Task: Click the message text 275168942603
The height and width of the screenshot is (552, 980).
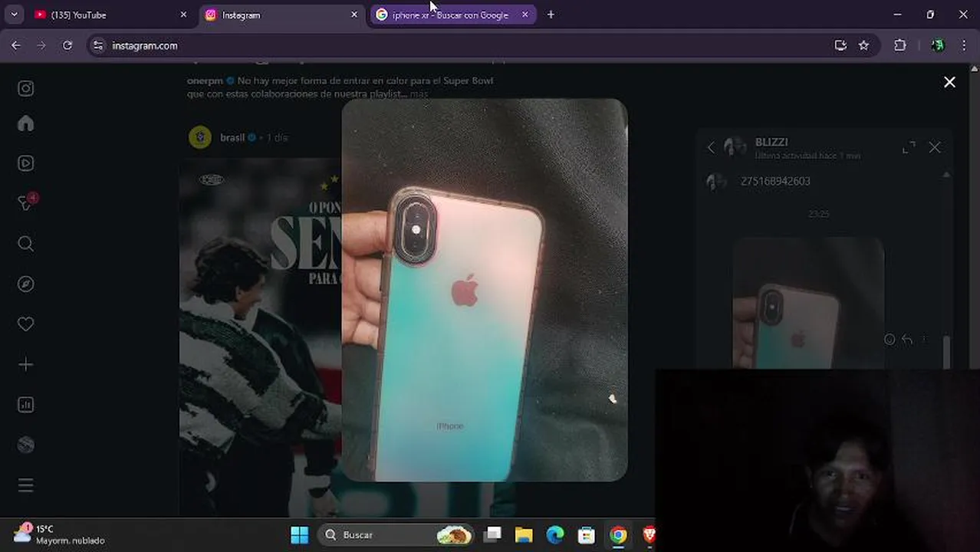Action: [775, 181]
